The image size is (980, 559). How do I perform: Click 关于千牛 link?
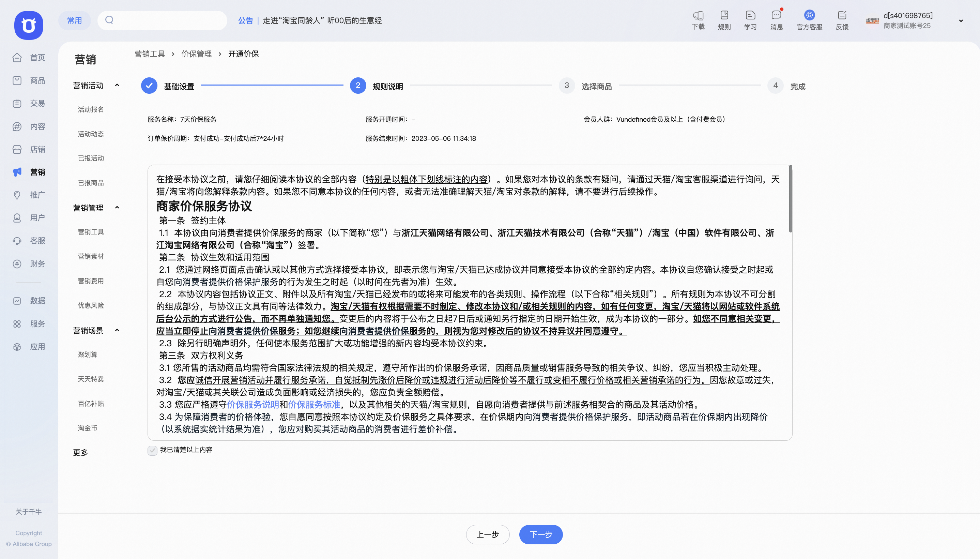click(29, 512)
